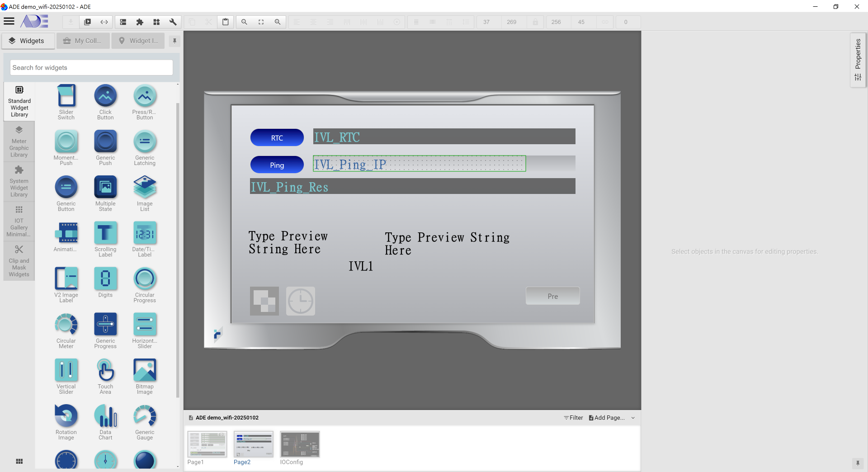Open the IOConfig page thumbnail
The image size is (868, 472).
coord(300,444)
